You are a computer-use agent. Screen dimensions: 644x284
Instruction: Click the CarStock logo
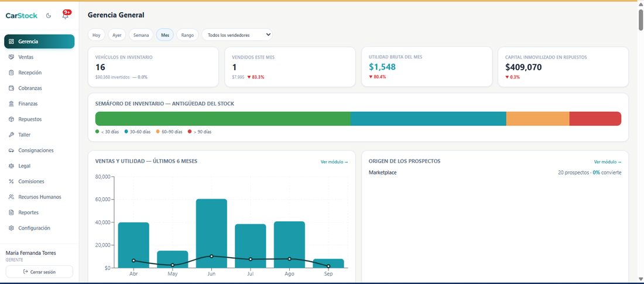21,16
